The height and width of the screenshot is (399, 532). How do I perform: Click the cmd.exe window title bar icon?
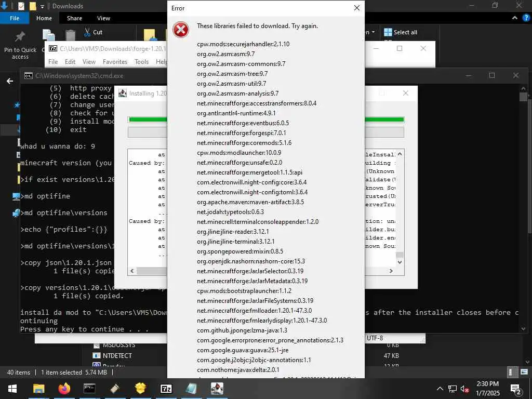point(29,76)
